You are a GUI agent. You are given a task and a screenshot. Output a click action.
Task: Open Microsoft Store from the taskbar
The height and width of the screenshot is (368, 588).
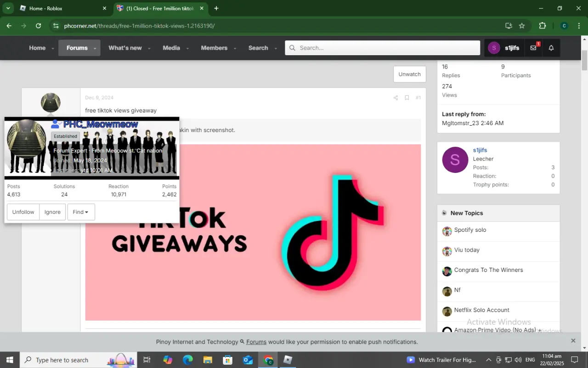[x=228, y=360]
